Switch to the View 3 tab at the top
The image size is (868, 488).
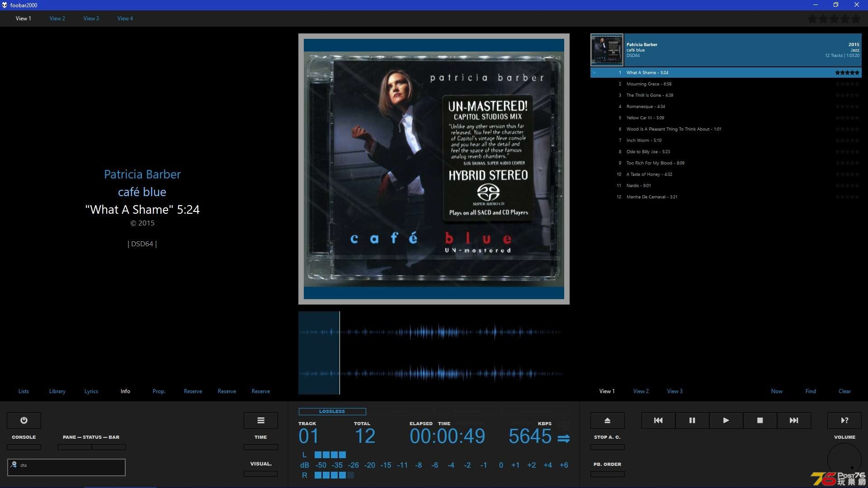(x=91, y=19)
